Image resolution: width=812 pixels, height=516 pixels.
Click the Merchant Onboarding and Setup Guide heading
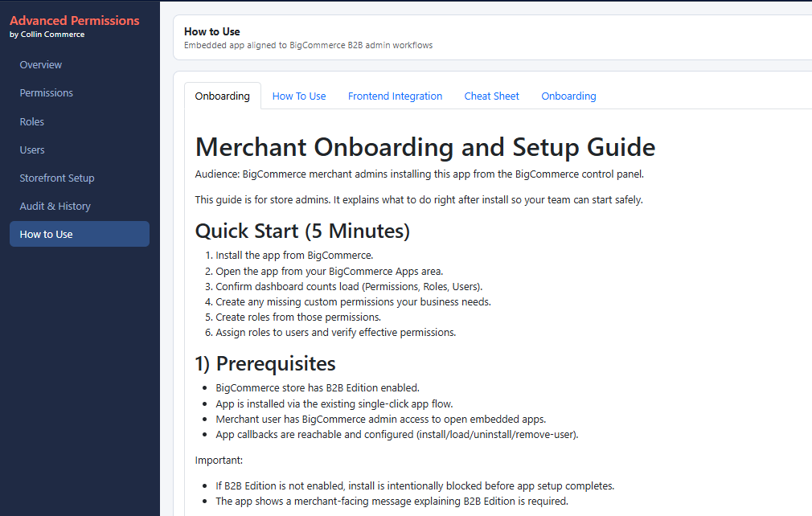425,147
